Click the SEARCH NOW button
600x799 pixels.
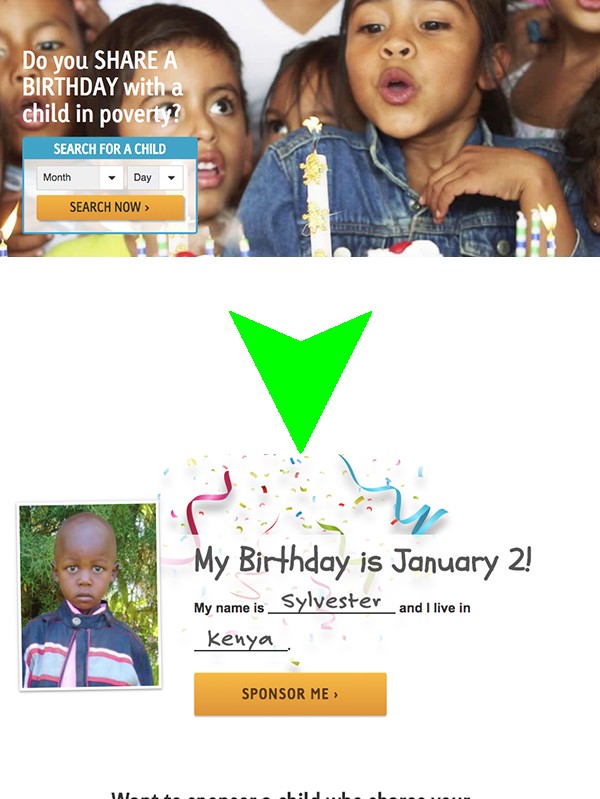tap(110, 207)
